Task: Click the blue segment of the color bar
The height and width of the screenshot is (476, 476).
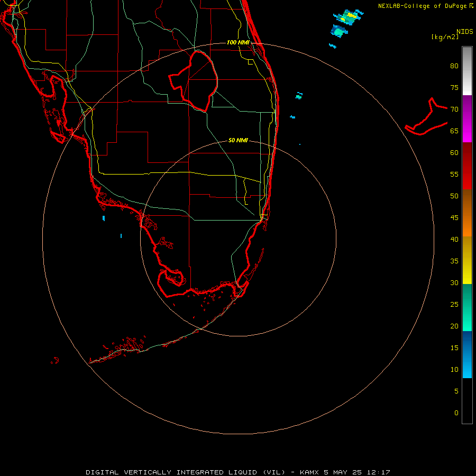Action: click(x=467, y=354)
